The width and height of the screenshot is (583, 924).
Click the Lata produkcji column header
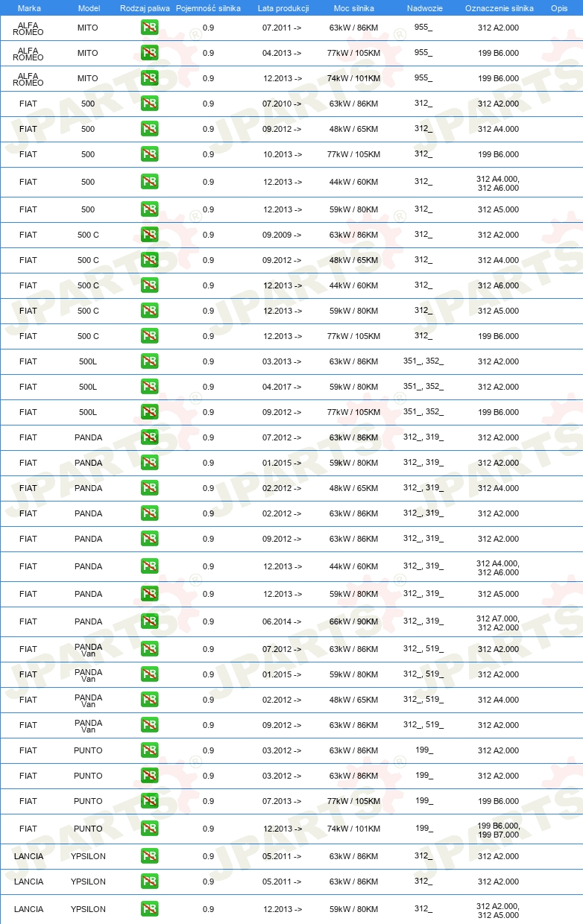pyautogui.click(x=283, y=8)
